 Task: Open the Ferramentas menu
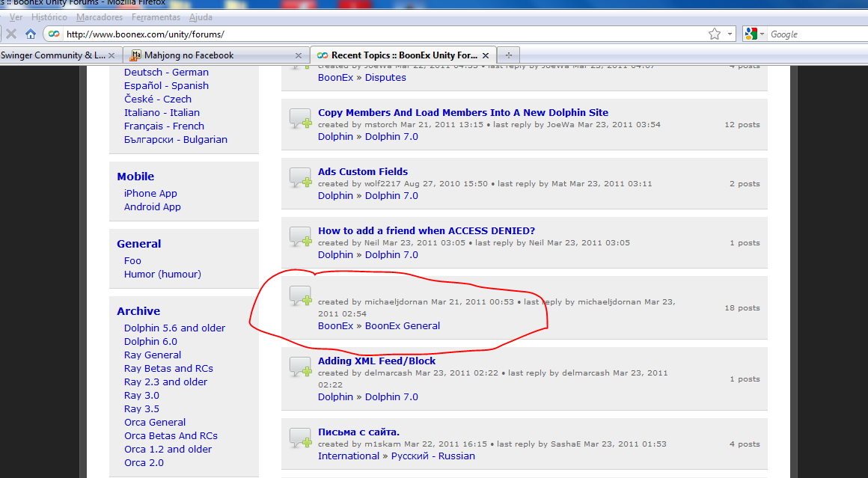point(156,17)
